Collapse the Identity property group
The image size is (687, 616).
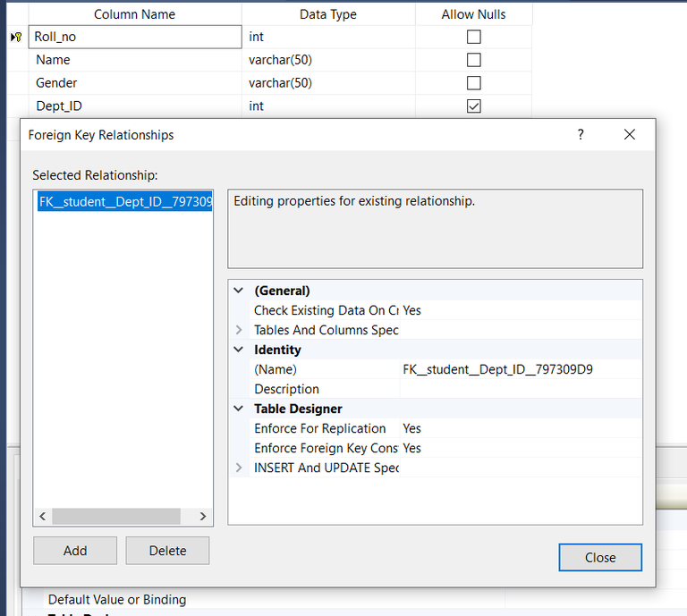click(239, 350)
